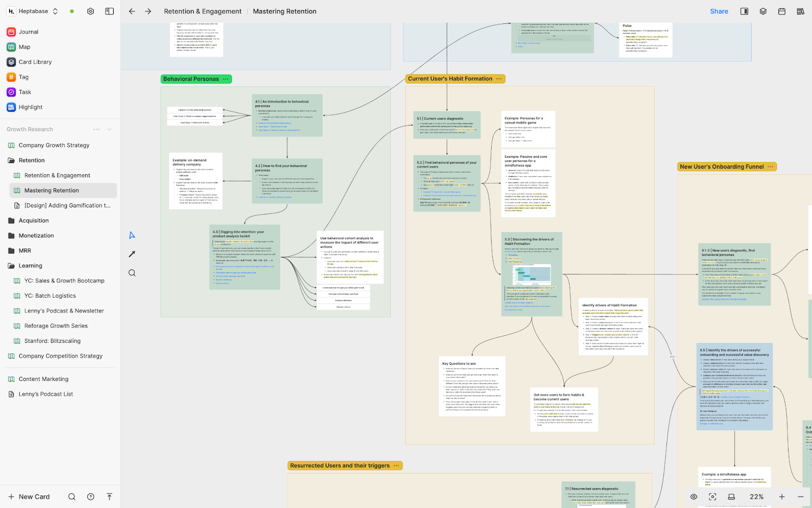Viewport: 812px width, 508px height.
Task: Open the layers stack icon in header
Action: (x=763, y=11)
